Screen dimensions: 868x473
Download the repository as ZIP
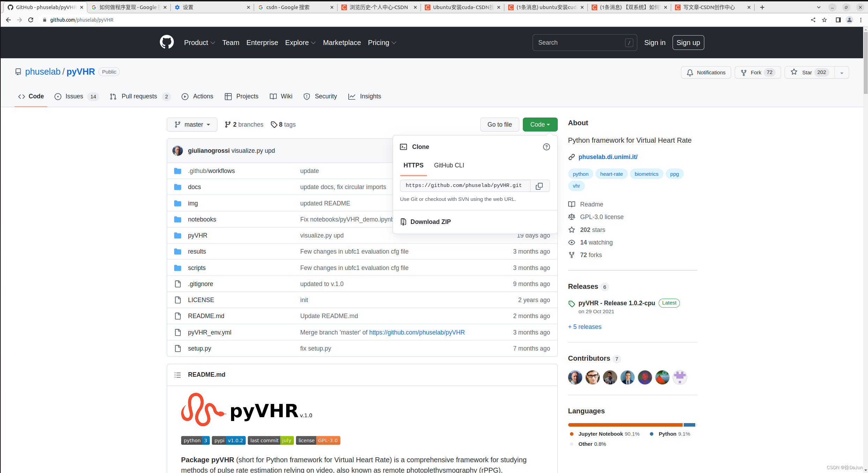point(431,222)
